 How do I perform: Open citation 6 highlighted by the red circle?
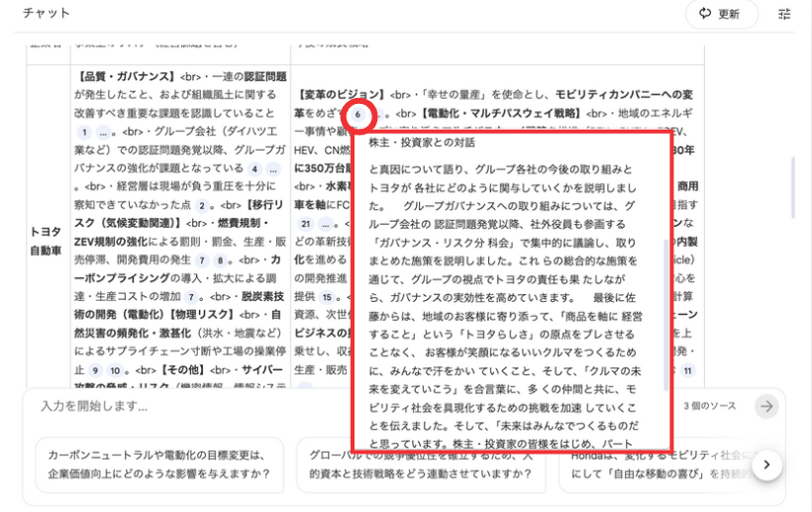click(357, 114)
